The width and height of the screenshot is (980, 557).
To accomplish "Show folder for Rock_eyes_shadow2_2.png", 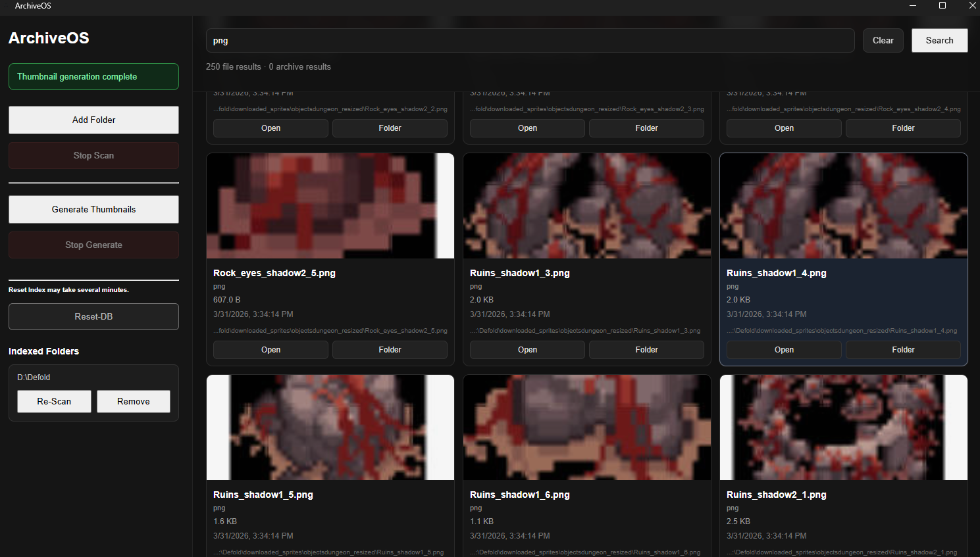I will (390, 128).
